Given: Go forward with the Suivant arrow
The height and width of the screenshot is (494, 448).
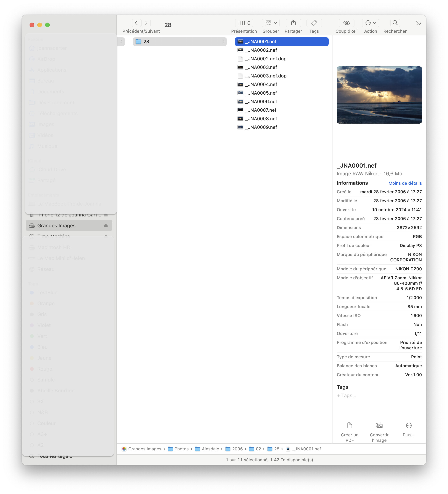Looking at the screenshot, I should tap(146, 23).
